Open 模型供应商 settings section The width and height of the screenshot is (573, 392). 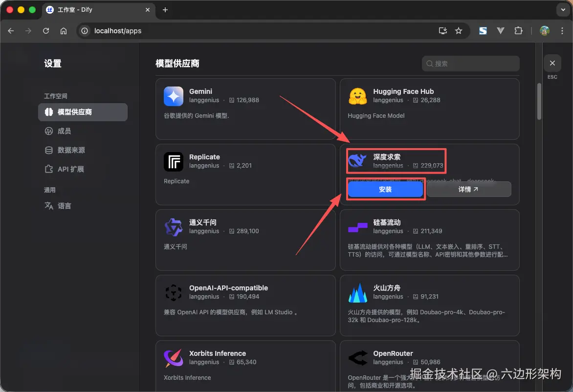83,112
